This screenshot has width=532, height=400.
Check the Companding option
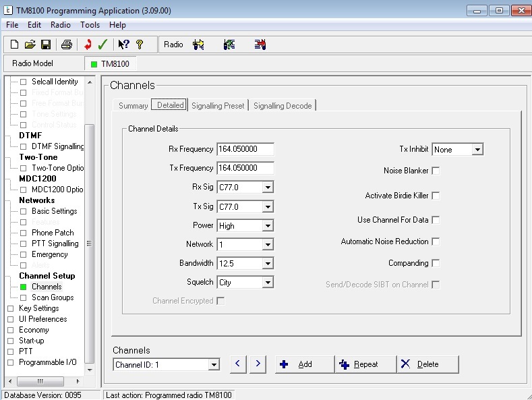click(x=436, y=263)
